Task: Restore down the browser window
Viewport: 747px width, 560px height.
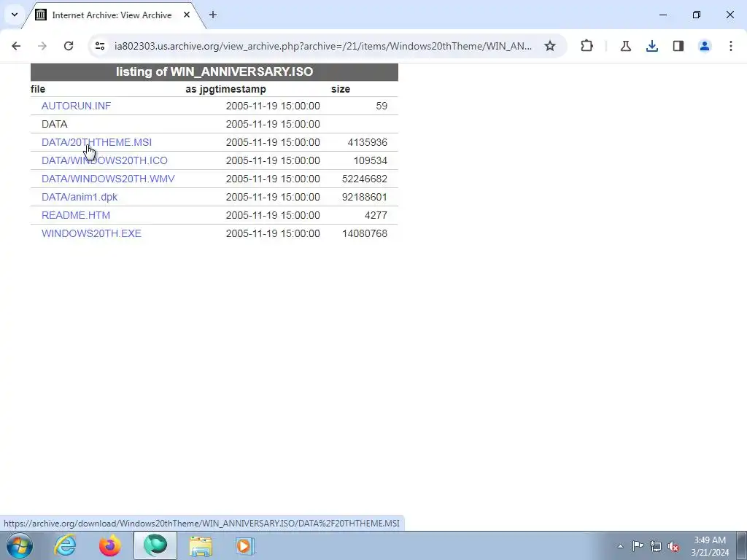Action: [x=697, y=15]
